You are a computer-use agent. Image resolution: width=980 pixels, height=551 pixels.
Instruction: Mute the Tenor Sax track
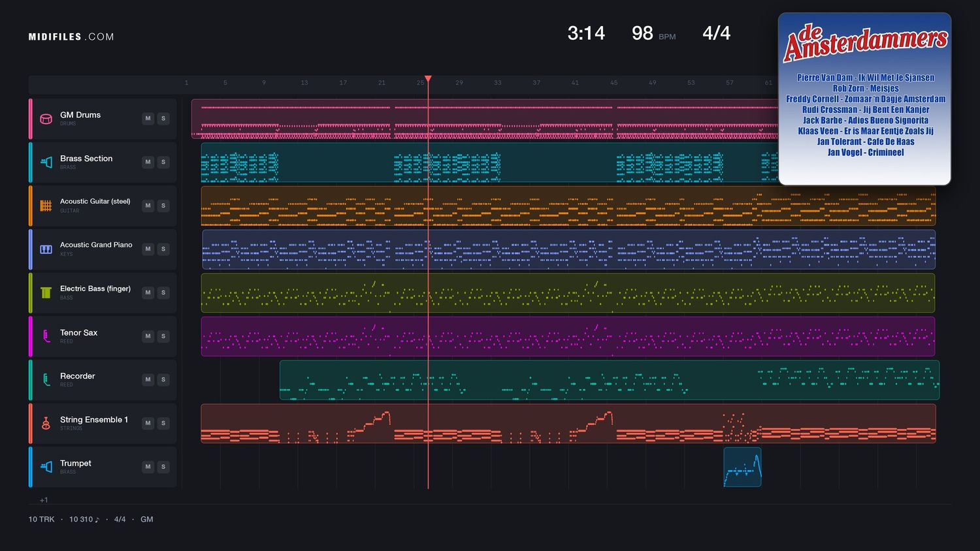[x=148, y=336]
